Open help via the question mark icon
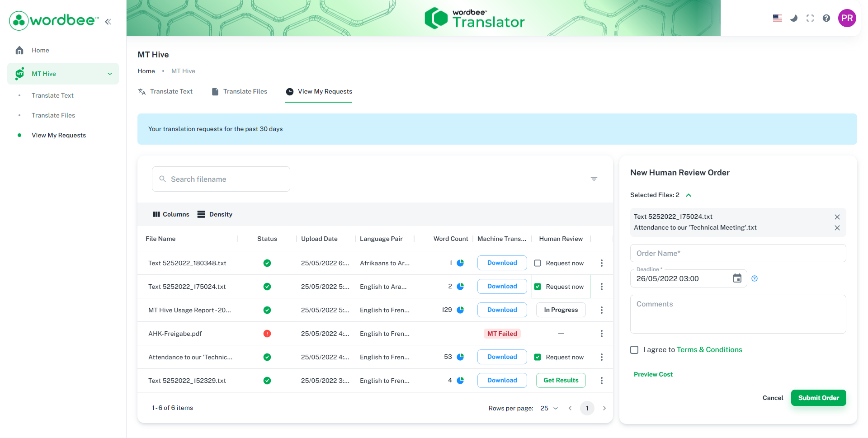Viewport: 868px width, 438px height. (x=826, y=18)
